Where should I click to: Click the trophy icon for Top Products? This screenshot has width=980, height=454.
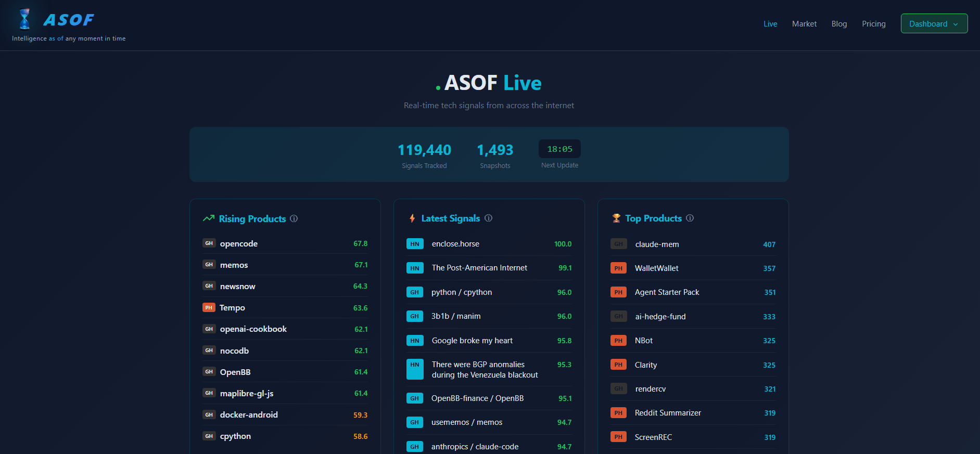click(616, 218)
